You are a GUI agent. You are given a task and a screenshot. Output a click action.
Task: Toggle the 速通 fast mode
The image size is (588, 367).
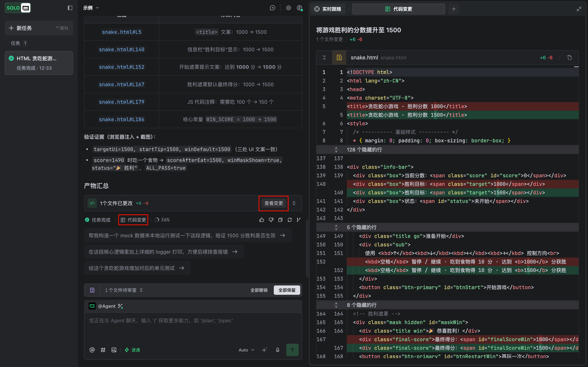pyautogui.click(x=132, y=350)
